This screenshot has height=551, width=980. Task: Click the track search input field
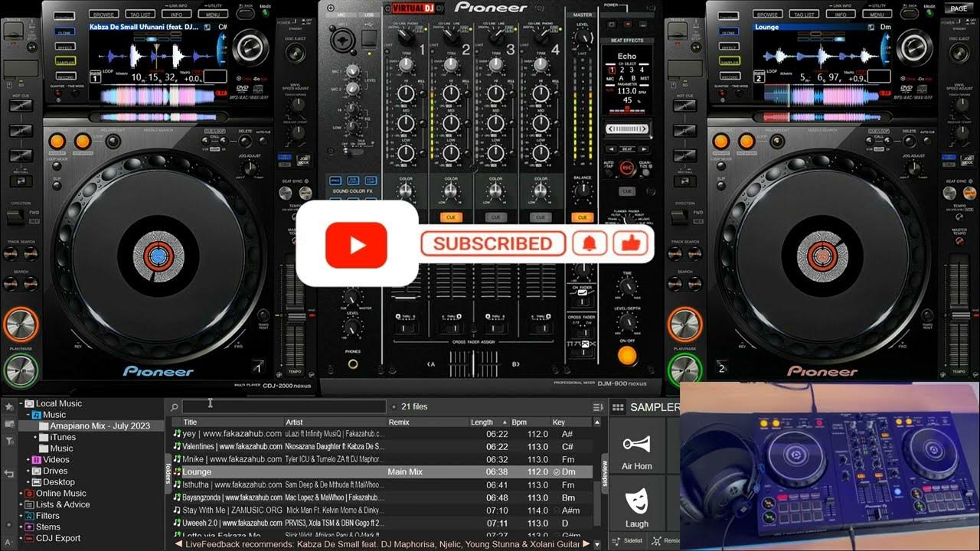[x=284, y=406]
